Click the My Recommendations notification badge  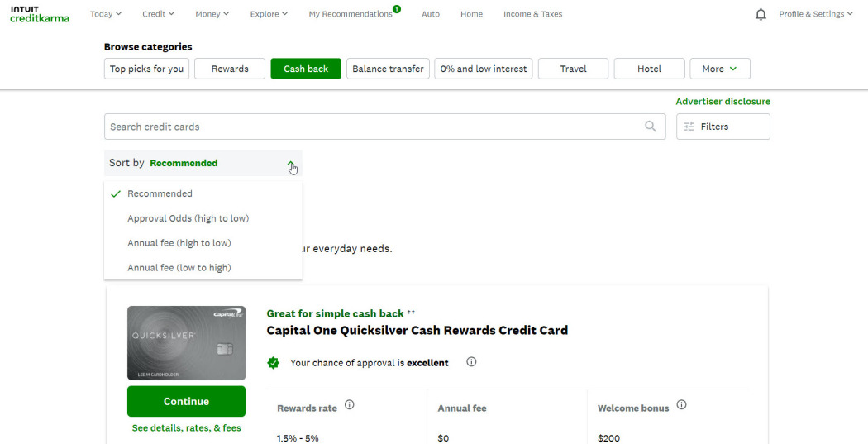pyautogui.click(x=397, y=9)
